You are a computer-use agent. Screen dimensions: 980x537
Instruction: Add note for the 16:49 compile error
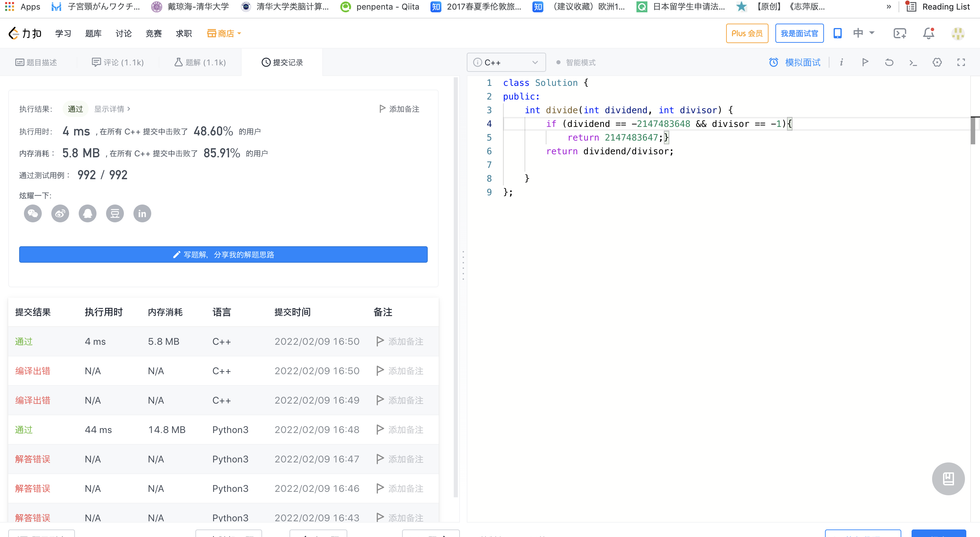tap(399, 400)
